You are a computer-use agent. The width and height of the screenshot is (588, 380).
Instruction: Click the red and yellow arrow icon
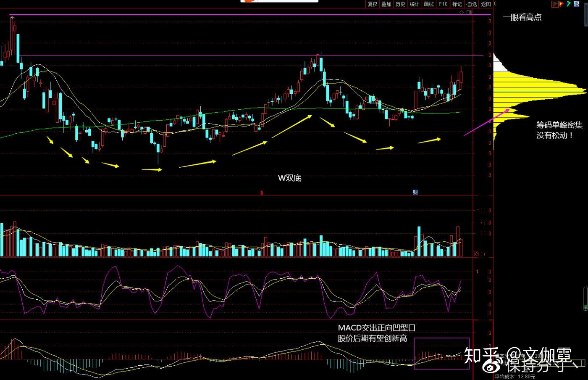562,4
